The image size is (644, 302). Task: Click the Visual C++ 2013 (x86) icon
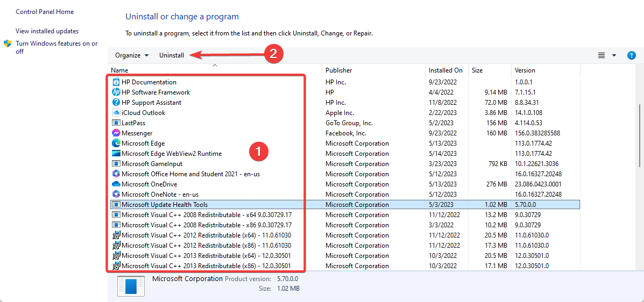(x=116, y=265)
